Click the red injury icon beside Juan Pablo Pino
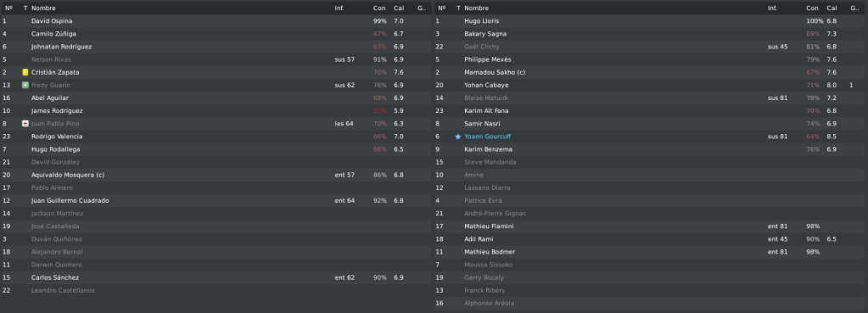Viewport: 868px width, 313px height. tap(25, 124)
